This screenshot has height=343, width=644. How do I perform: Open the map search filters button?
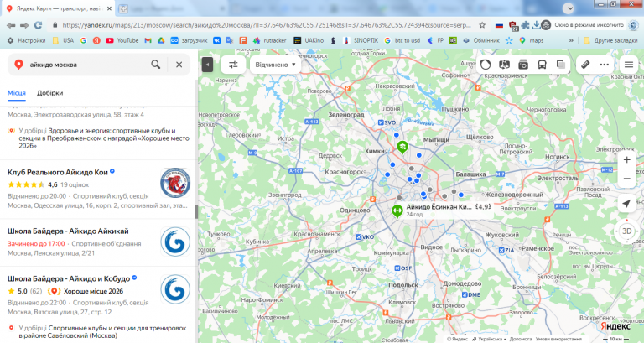pyautogui.click(x=233, y=65)
